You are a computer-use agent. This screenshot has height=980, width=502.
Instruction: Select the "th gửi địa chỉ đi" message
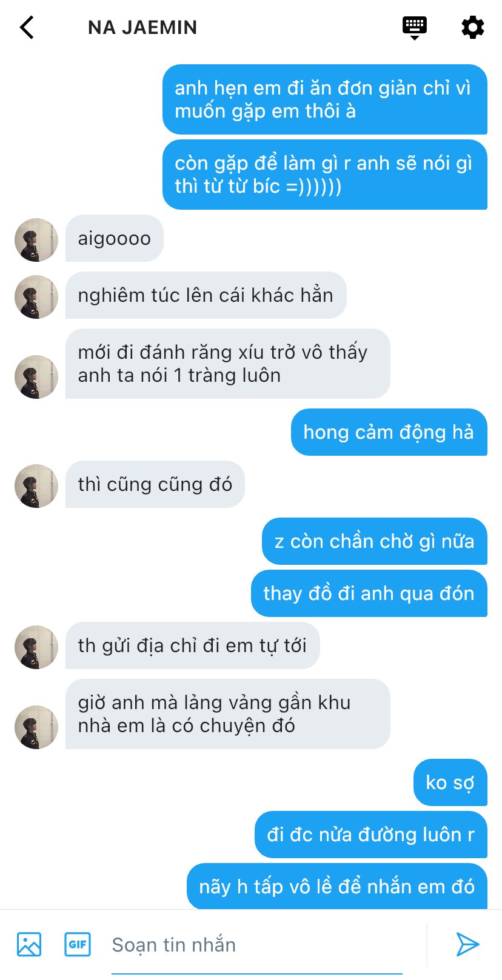click(192, 645)
